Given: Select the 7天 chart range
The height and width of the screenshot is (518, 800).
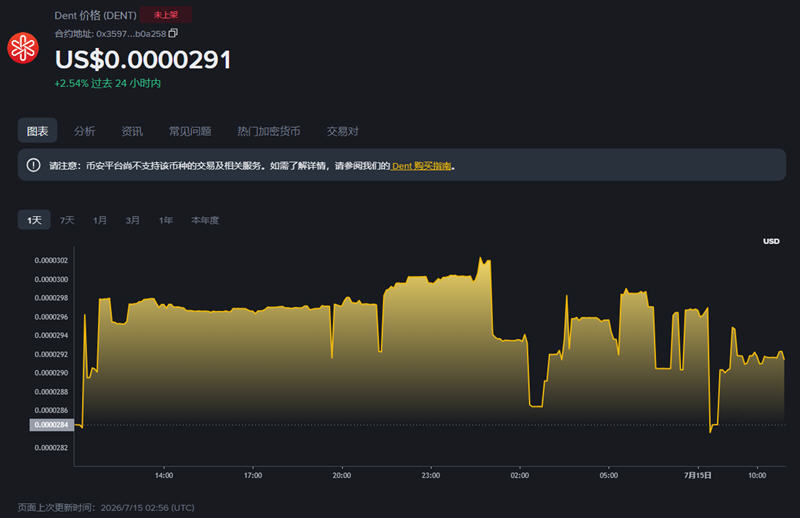Looking at the screenshot, I should pyautogui.click(x=67, y=220).
